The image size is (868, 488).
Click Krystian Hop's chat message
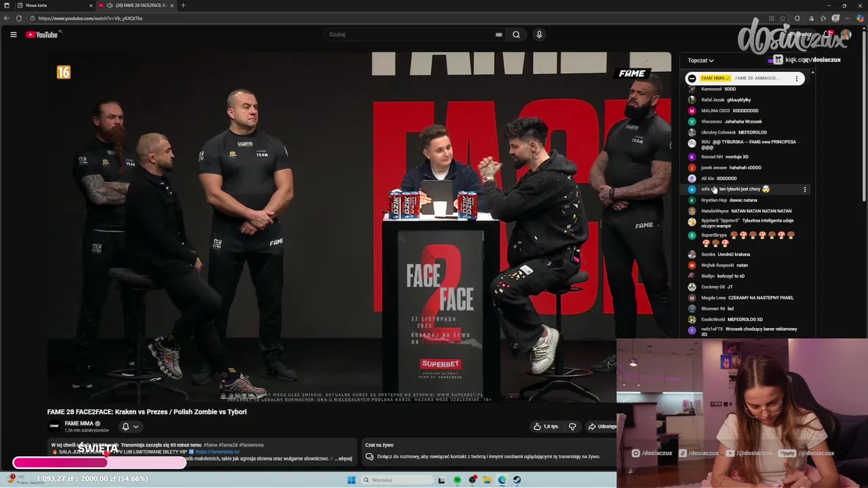tap(743, 200)
